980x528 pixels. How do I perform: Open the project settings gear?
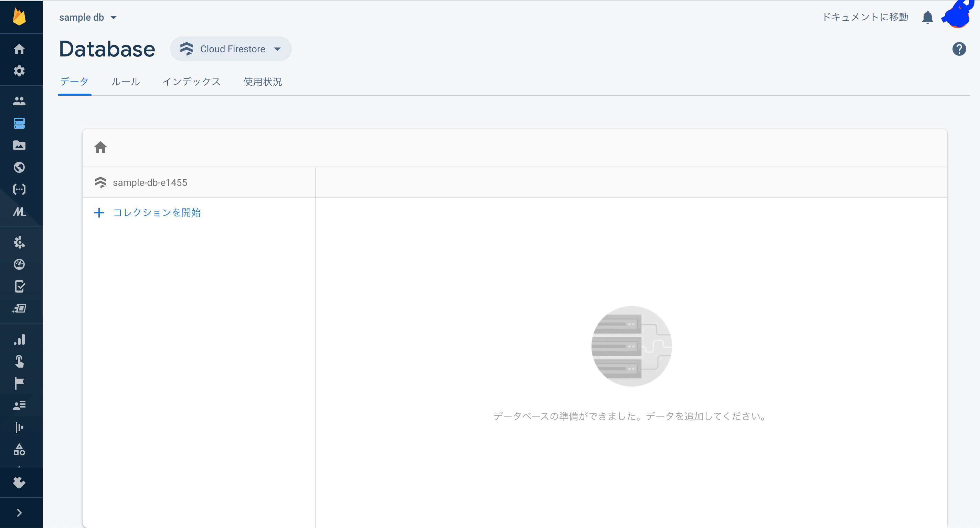pos(19,71)
